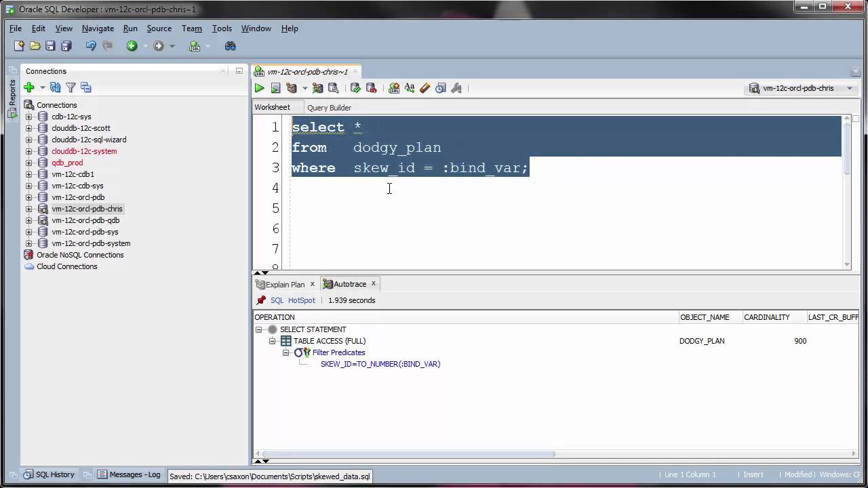Click the autotrace horizontal scrollbar
The image size is (868, 488).
point(408,454)
